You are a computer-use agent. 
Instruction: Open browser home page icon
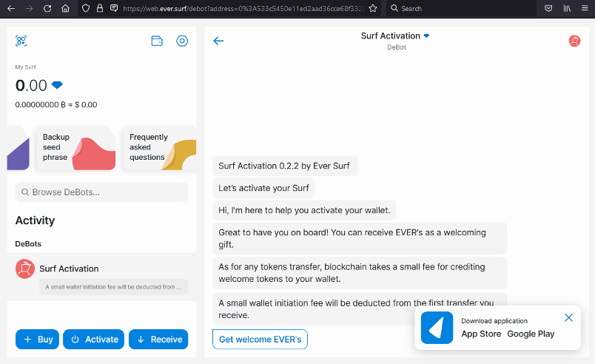click(x=65, y=8)
